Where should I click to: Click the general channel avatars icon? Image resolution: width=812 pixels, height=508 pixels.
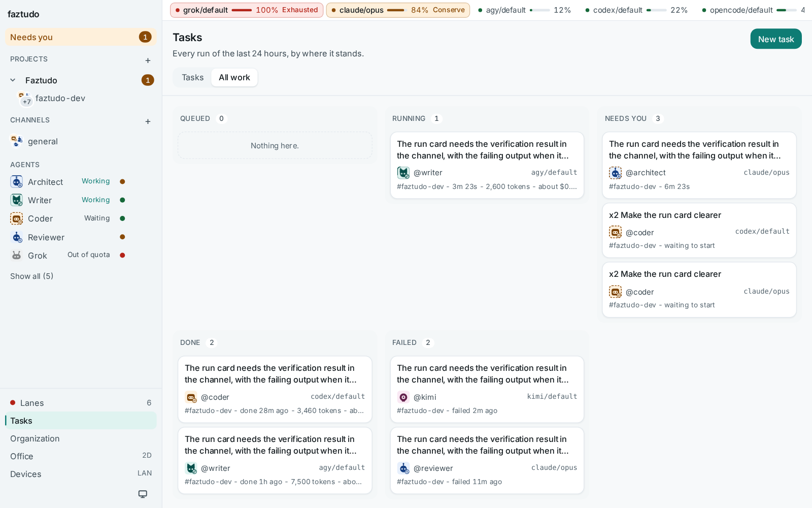[x=17, y=141]
